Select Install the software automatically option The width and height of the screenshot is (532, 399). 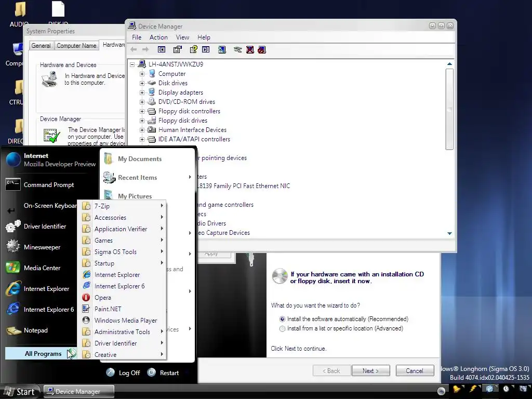[282, 319]
